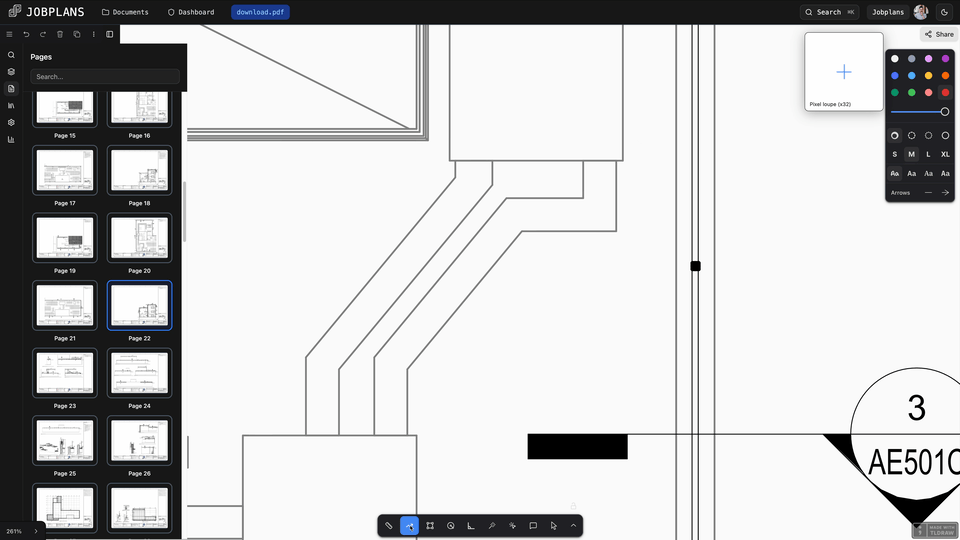The width and height of the screenshot is (960, 540).
Task: Open Page 15 thumbnail
Action: tap(65, 109)
